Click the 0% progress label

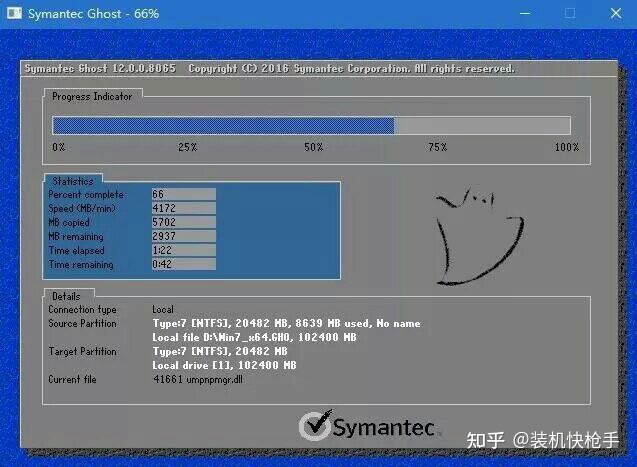[x=58, y=147]
